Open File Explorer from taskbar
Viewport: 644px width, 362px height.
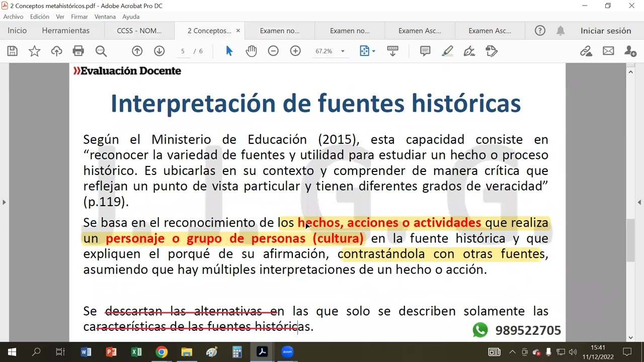[187, 352]
